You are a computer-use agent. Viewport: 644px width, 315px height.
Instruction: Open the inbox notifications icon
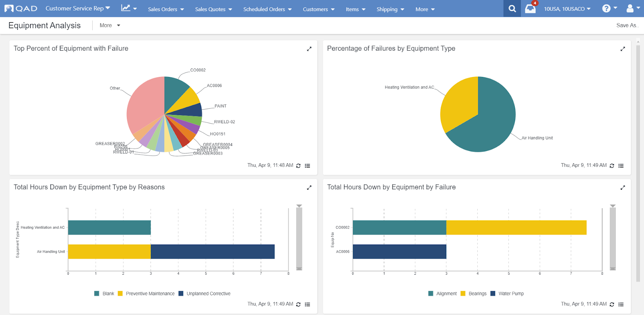[530, 9]
